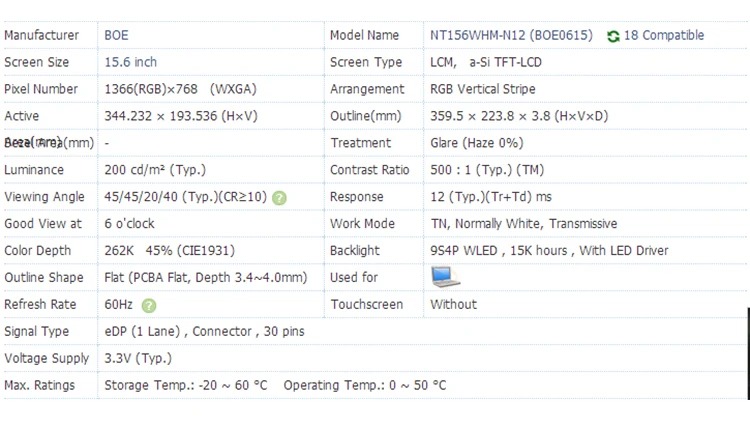Select the 3.3V (Typ.) voltage supply value
Screen dimensions: 750x437
(138, 358)
